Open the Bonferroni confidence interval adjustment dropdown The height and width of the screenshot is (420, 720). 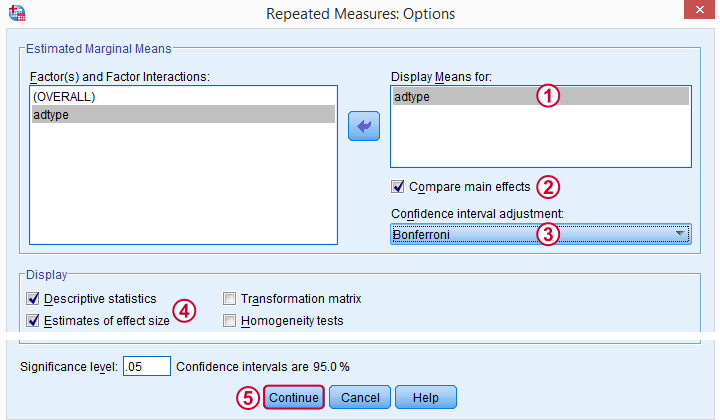pyautogui.click(x=540, y=235)
